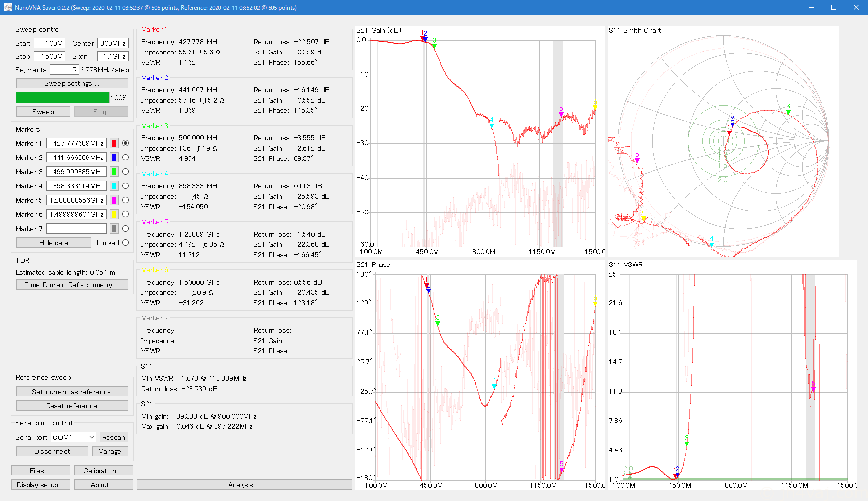
Task: Click the NanoVNA Saver title bar icon
Action: (8, 8)
